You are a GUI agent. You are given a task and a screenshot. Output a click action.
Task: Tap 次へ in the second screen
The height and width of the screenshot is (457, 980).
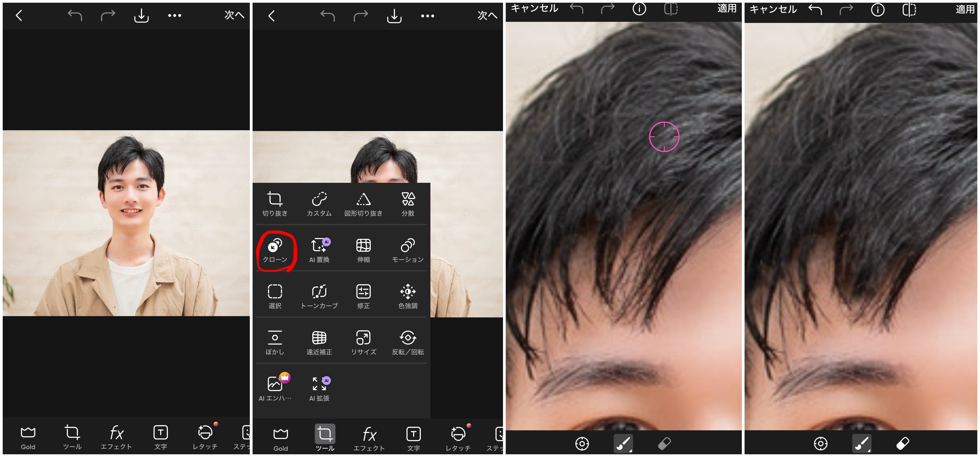[487, 16]
